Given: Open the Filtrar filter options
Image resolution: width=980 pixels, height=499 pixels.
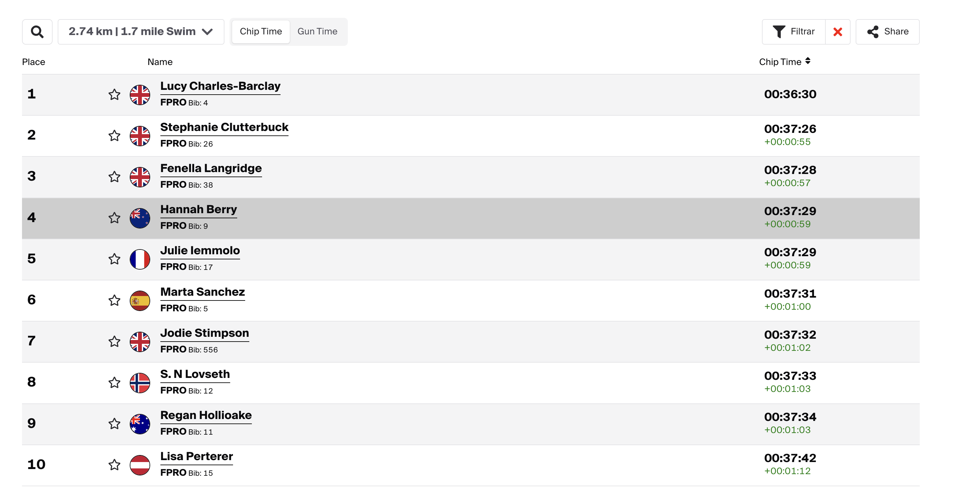Looking at the screenshot, I should click(x=794, y=32).
